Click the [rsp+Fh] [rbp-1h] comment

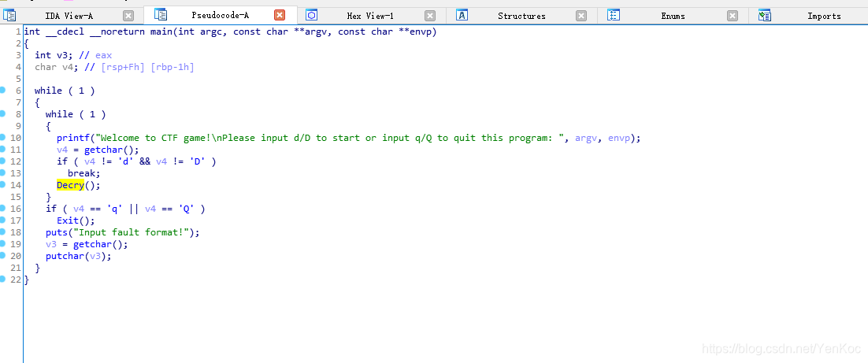147,67
